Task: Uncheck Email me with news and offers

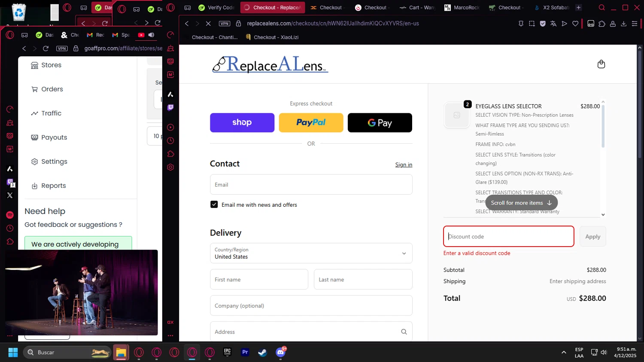Action: 214,205
